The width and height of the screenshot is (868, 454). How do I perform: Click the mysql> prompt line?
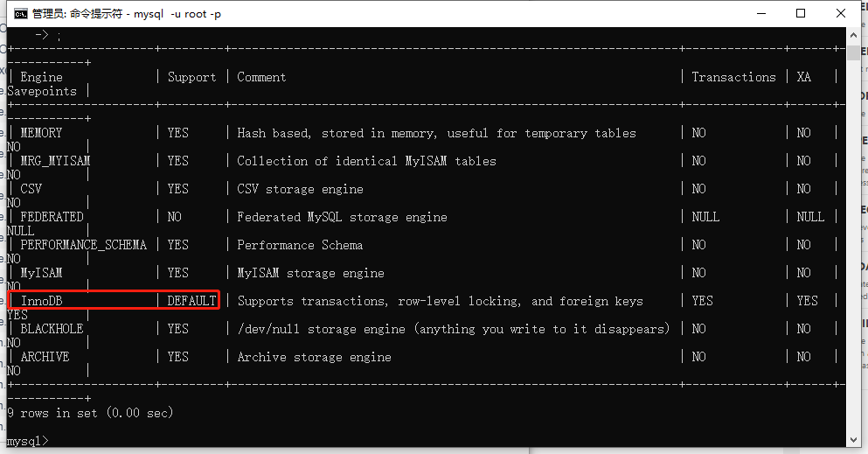(x=27, y=441)
